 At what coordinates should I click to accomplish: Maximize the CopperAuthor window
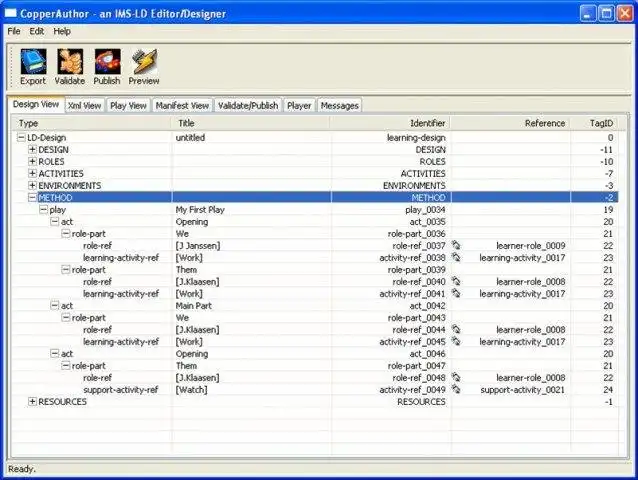point(606,13)
